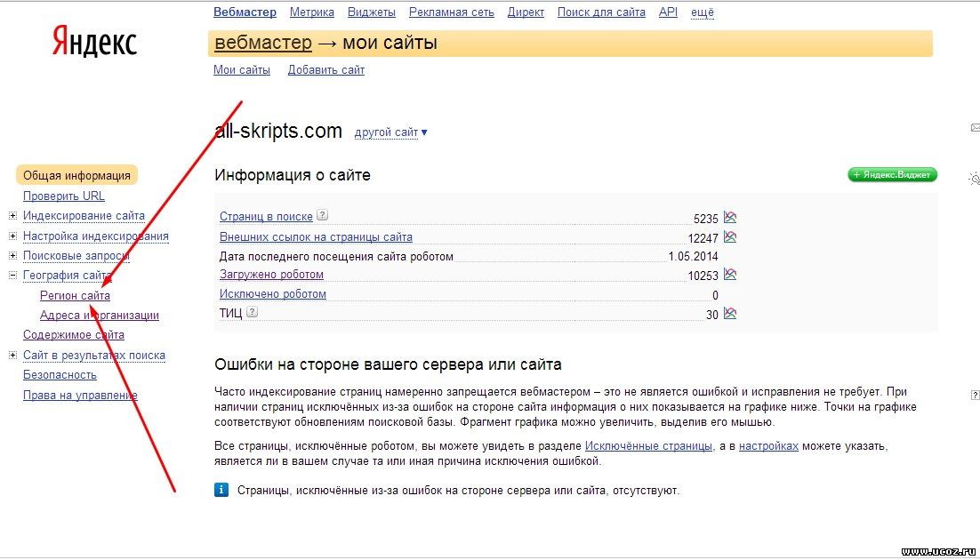Click Загружено роботом link
Image resolution: width=980 pixels, height=560 pixels.
pyautogui.click(x=271, y=275)
